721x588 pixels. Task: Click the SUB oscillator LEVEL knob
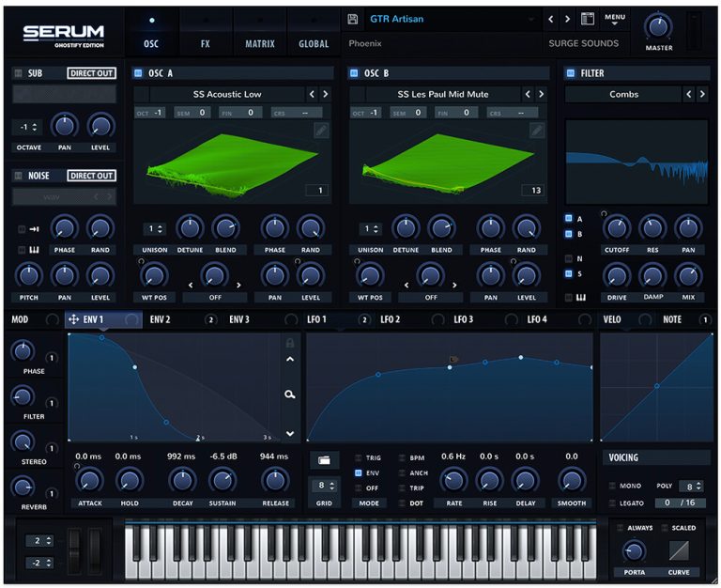click(100, 126)
